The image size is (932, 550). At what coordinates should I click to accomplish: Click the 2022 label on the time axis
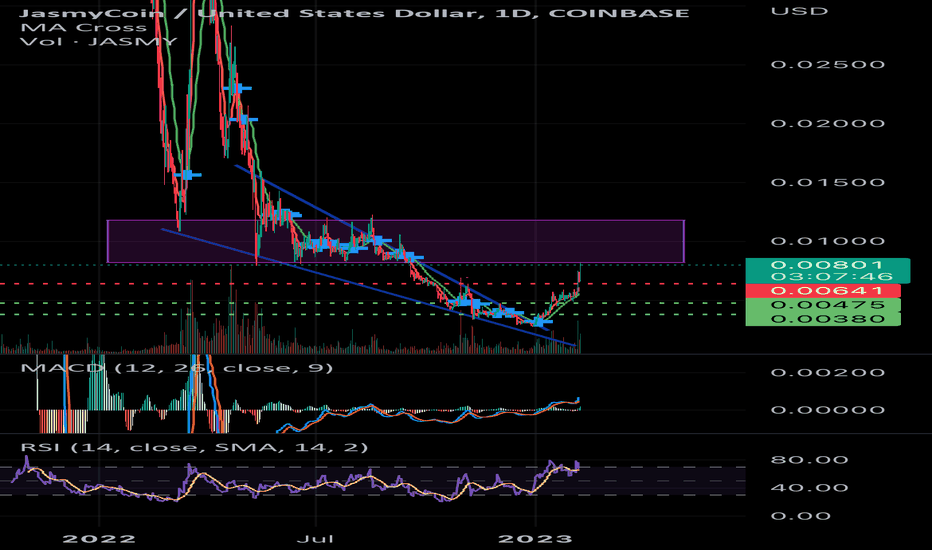click(99, 539)
